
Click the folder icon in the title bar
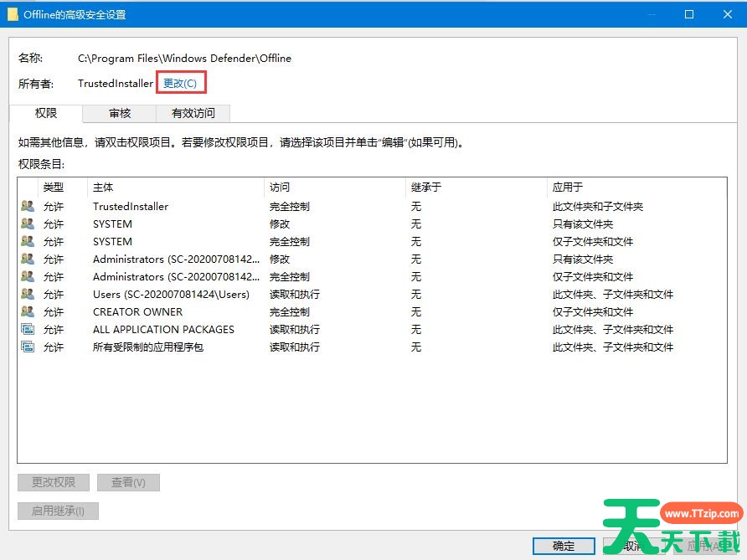[x=13, y=14]
